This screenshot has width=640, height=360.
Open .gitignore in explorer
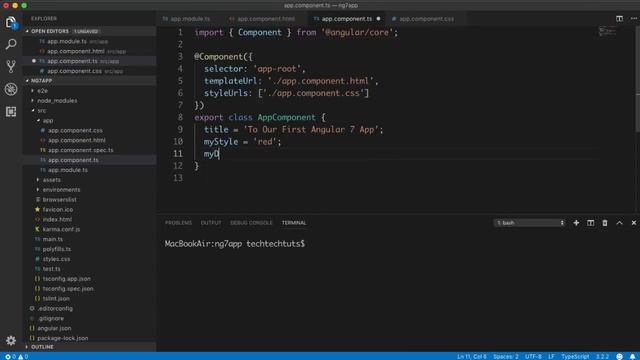(50, 318)
